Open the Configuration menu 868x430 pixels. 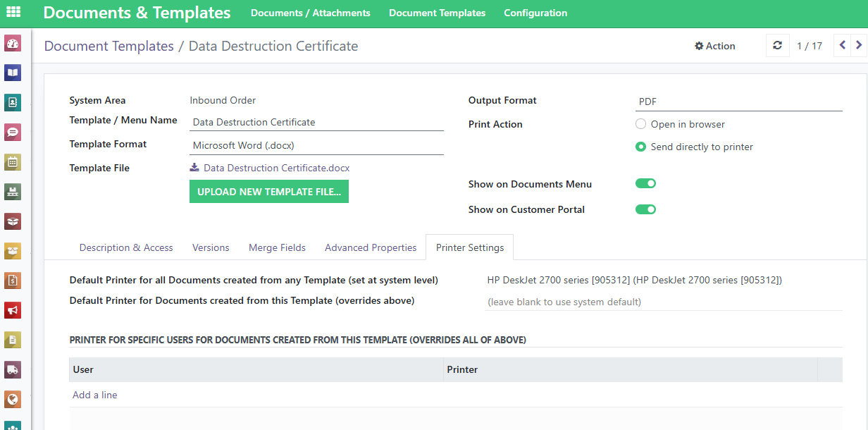(x=535, y=13)
